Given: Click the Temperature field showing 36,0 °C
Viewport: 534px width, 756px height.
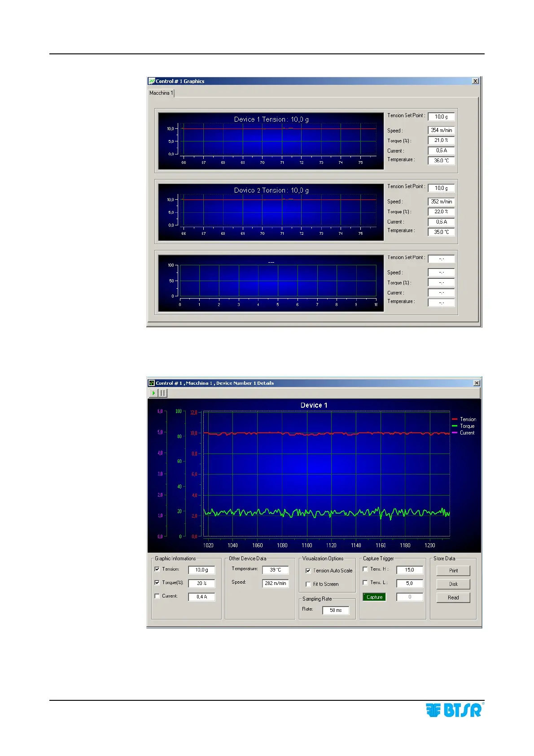Looking at the screenshot, I should pyautogui.click(x=441, y=160).
